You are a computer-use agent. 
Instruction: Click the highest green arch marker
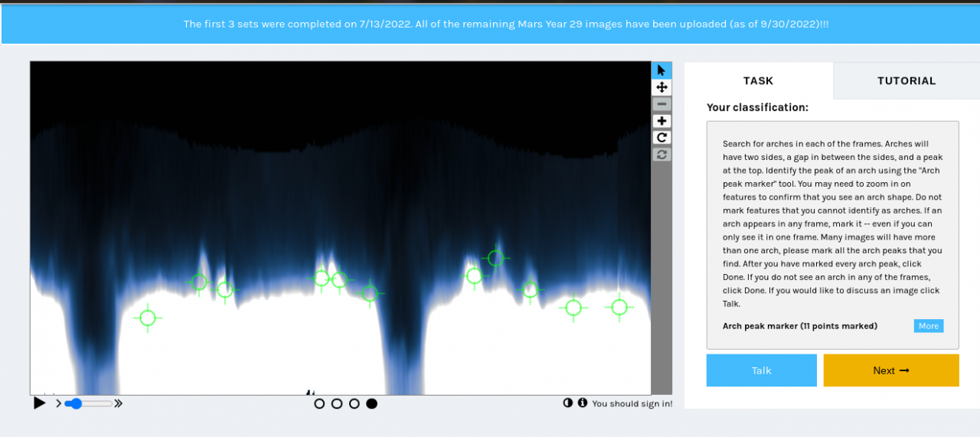pyautogui.click(x=496, y=259)
